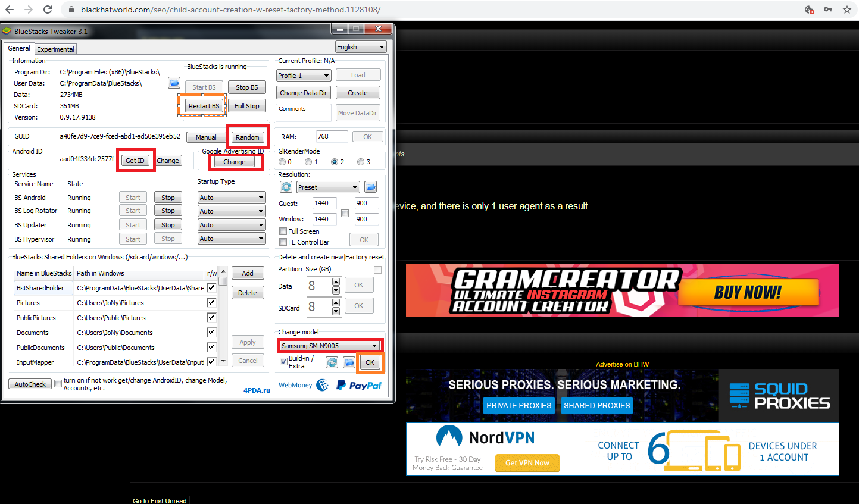Open the Profile 1 dropdown
Viewport: 859px width, 504px height.
304,76
